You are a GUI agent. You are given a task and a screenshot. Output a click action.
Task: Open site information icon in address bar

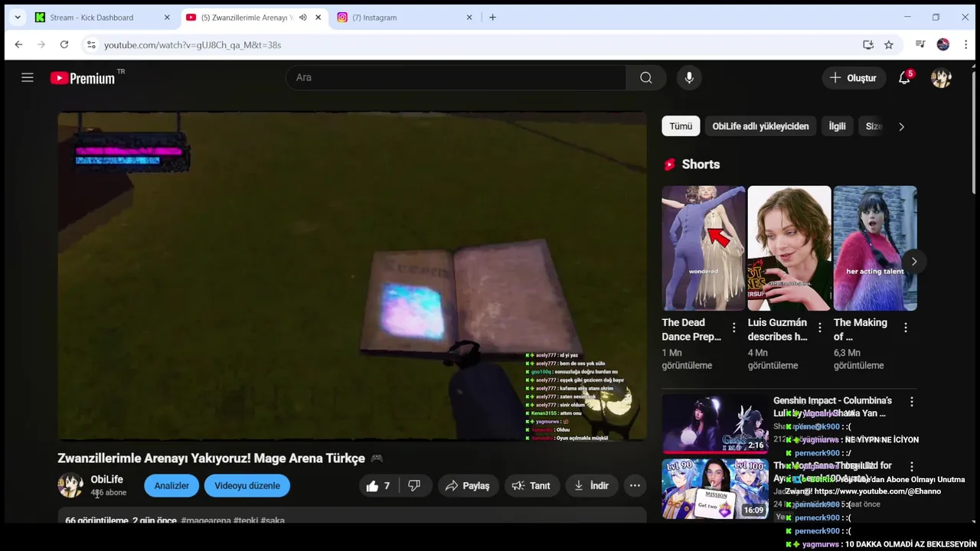(x=90, y=45)
